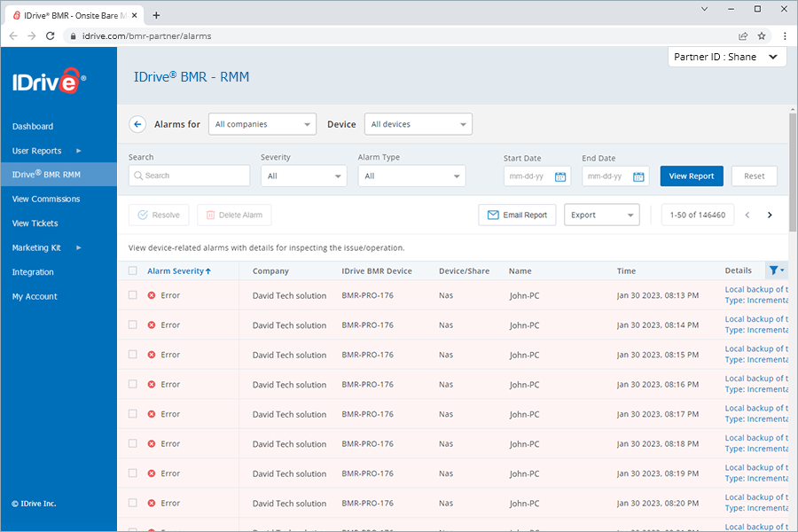Image resolution: width=798 pixels, height=532 pixels.
Task: Open the Severity dropdown
Action: [x=304, y=176]
